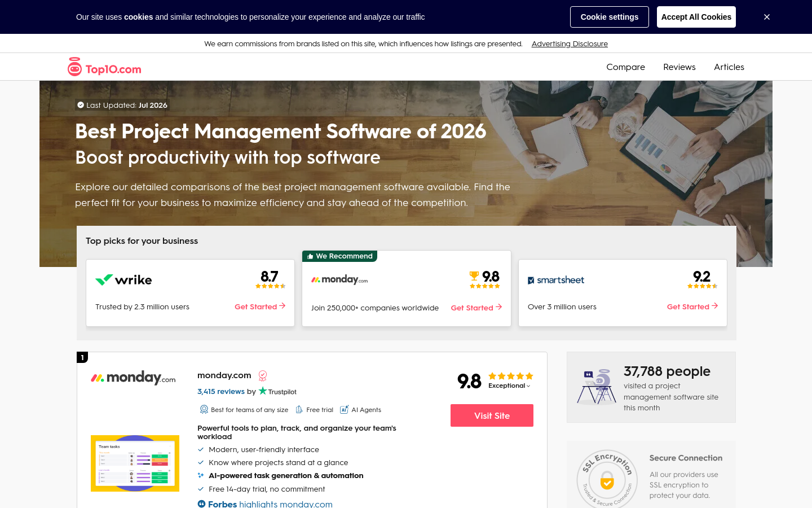Click the monday.com logo in top picks
This screenshot has width=812, height=508.
point(339,279)
